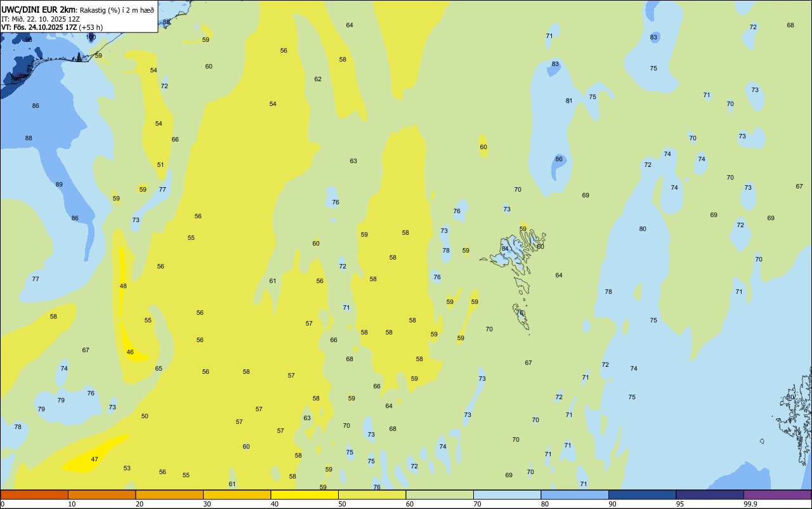
Task: Click the humidity value 89 in the blue area
Action: [59, 185]
